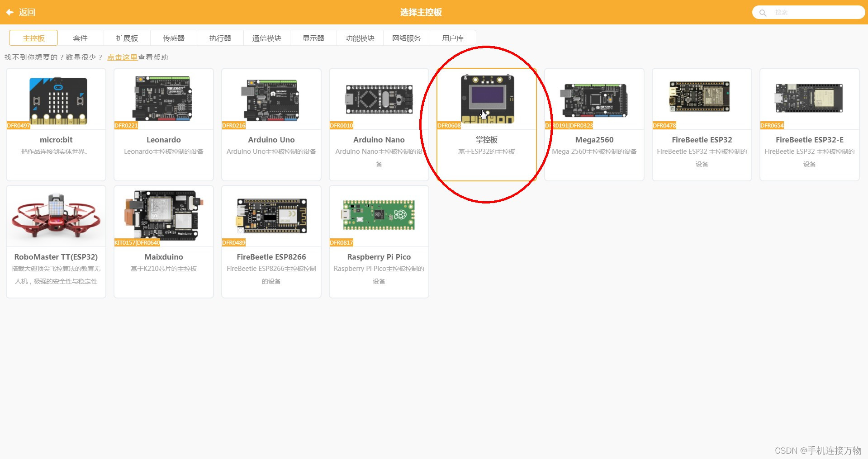
Task: Click the Mega2560 card title
Action: (594, 140)
